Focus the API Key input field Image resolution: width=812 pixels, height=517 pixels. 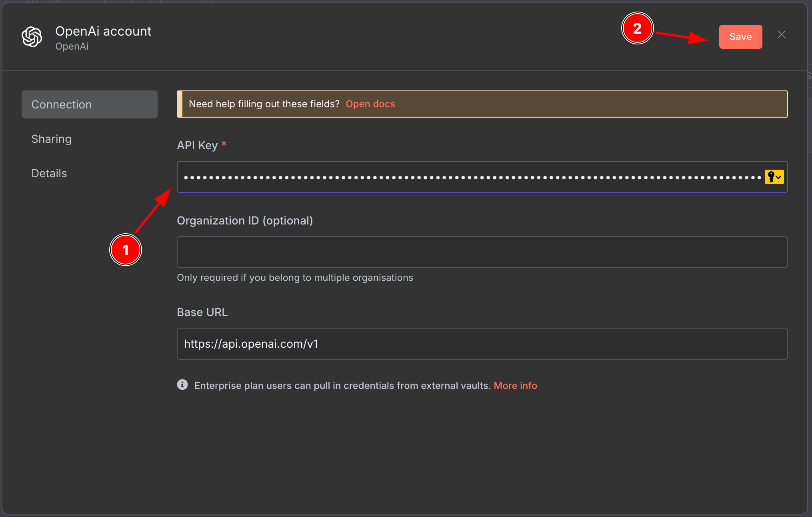pos(482,177)
